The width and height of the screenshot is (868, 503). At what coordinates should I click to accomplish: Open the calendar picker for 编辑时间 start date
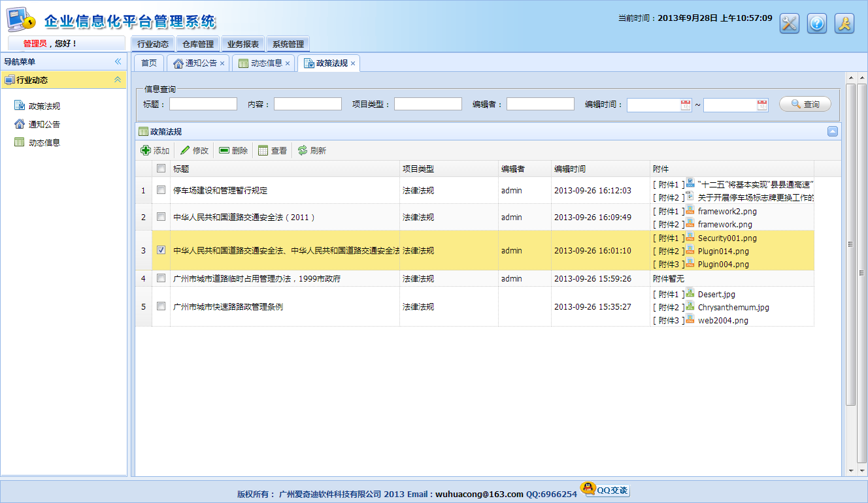coord(686,104)
